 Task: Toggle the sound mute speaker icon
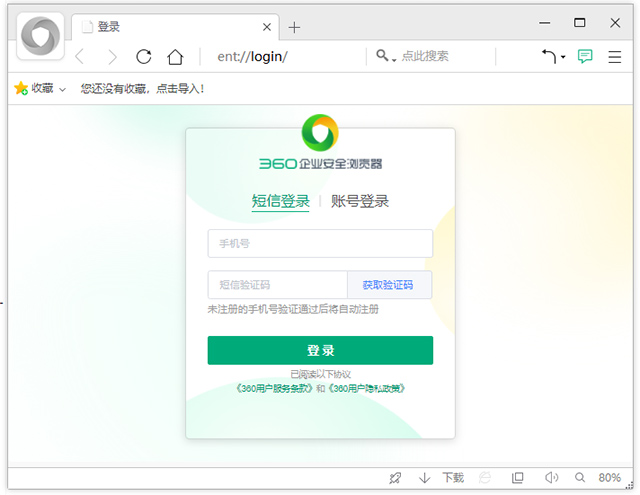pyautogui.click(x=551, y=477)
